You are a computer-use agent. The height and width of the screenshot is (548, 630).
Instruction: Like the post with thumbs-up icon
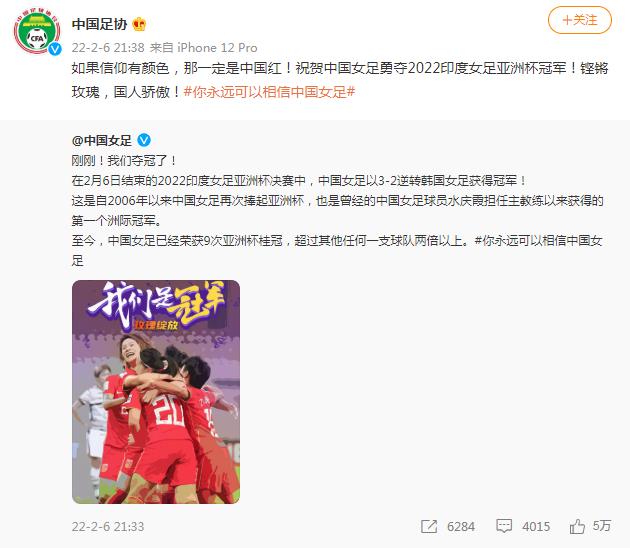(577, 526)
